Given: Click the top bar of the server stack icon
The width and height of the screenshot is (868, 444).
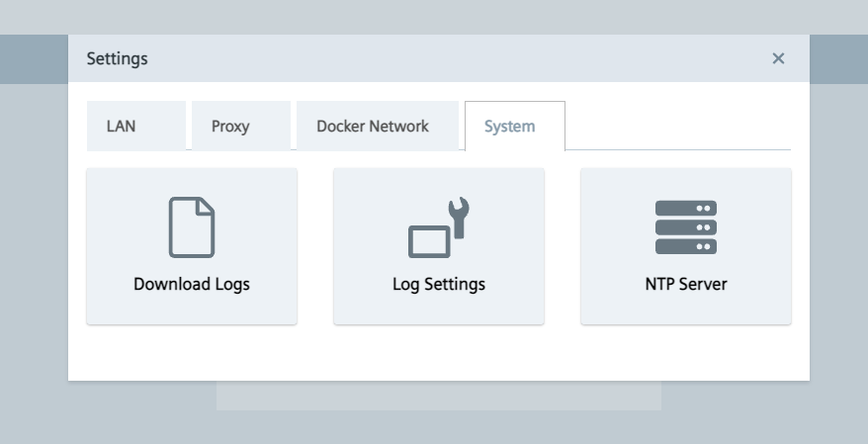Looking at the screenshot, I should tap(685, 209).
